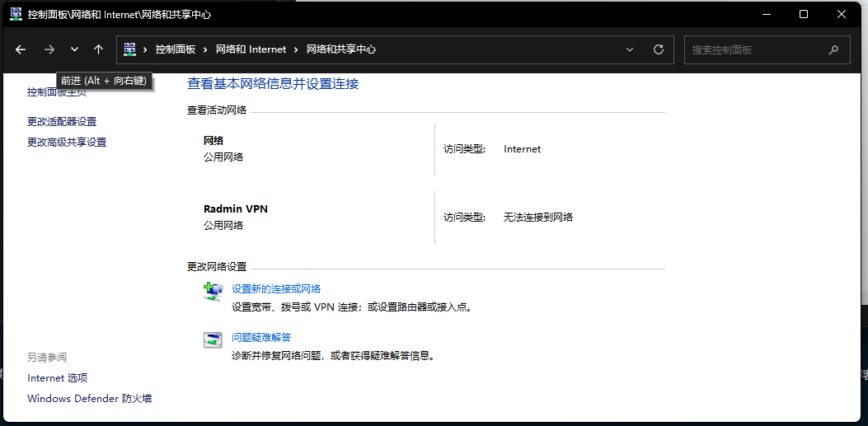Select the 网络和 Internet breadcrumb
Image resolution: width=868 pixels, height=426 pixels.
(x=251, y=49)
